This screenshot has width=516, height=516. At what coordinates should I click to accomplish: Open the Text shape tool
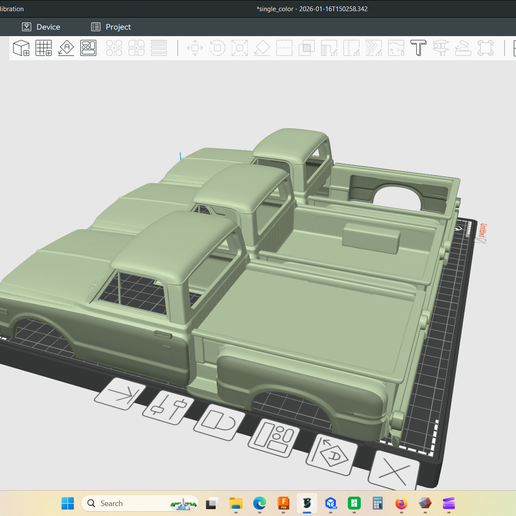point(418,48)
